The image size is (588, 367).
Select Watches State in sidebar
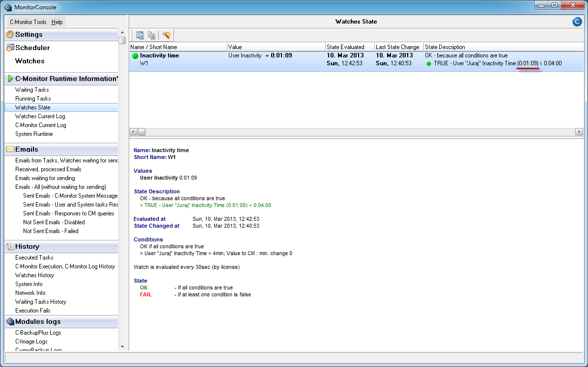click(61, 107)
